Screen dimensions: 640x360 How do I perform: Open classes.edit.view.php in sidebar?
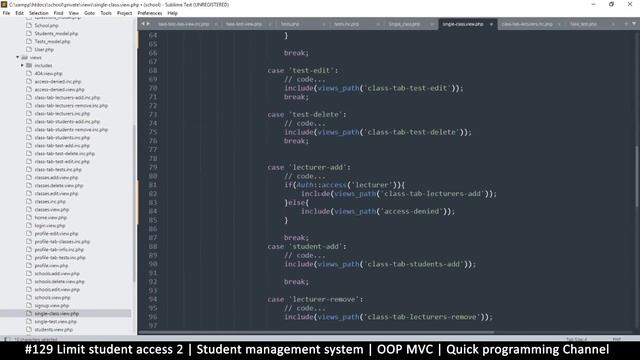(x=56, y=193)
